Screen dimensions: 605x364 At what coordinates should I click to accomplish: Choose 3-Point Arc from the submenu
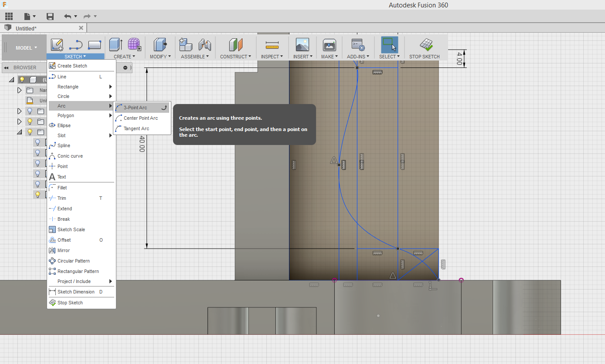pos(142,108)
